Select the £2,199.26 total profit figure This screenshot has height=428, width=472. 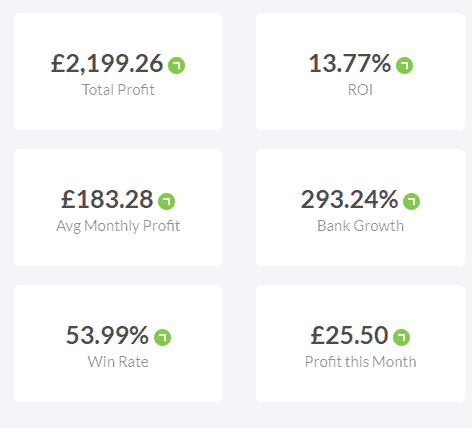coord(107,63)
